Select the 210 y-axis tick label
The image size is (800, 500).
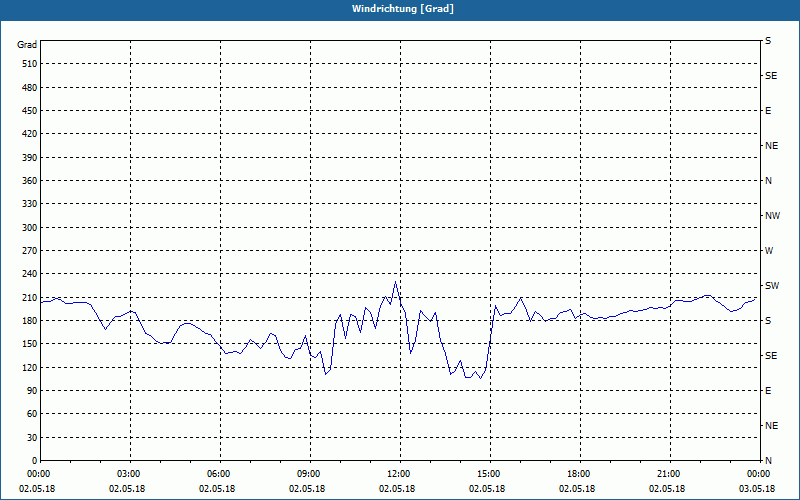coord(30,297)
